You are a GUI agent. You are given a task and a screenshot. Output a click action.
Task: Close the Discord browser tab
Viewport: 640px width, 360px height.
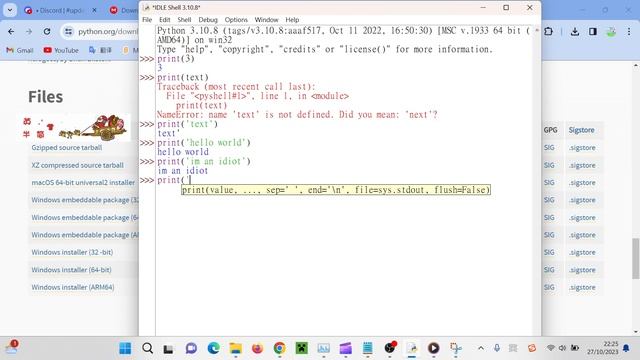point(94,10)
